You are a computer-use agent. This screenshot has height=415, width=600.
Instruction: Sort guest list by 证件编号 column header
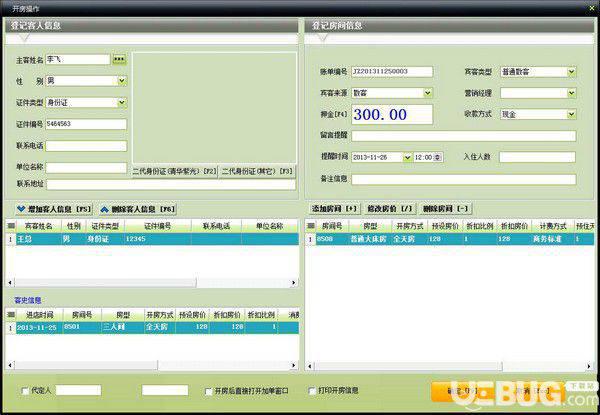pyautogui.click(x=158, y=226)
